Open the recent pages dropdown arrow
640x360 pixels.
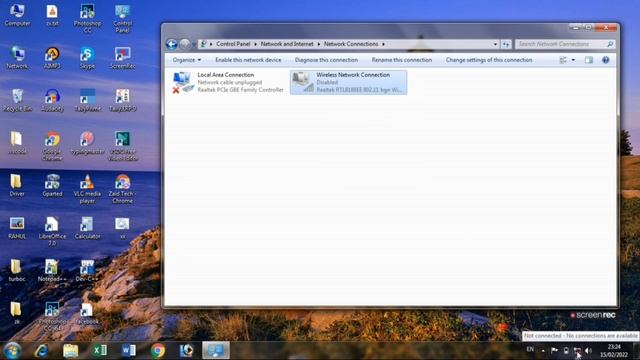(194, 44)
